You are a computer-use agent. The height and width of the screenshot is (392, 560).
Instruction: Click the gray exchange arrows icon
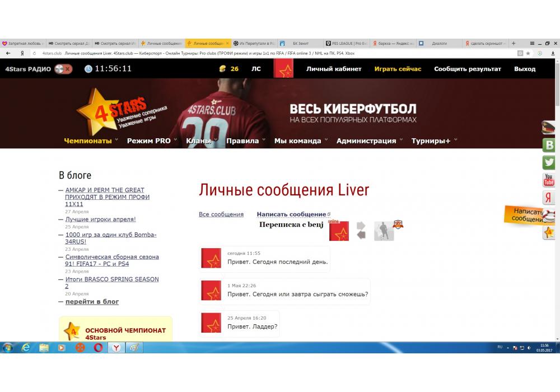[361, 230]
